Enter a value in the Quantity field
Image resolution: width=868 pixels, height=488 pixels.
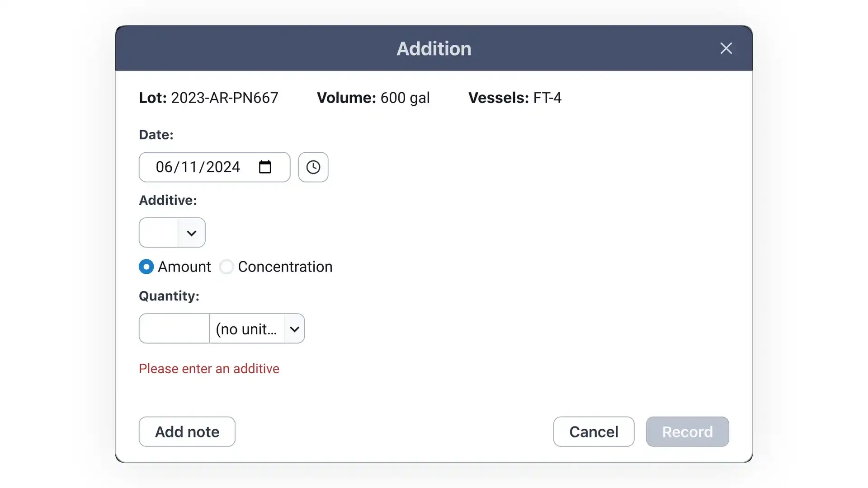[x=174, y=328]
